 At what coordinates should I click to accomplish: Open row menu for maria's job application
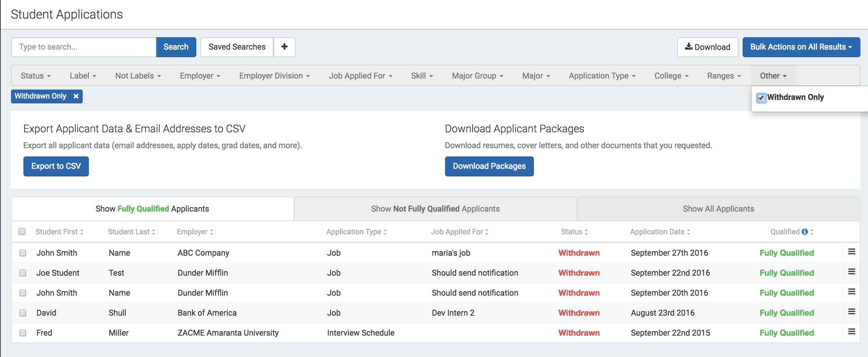(x=851, y=252)
